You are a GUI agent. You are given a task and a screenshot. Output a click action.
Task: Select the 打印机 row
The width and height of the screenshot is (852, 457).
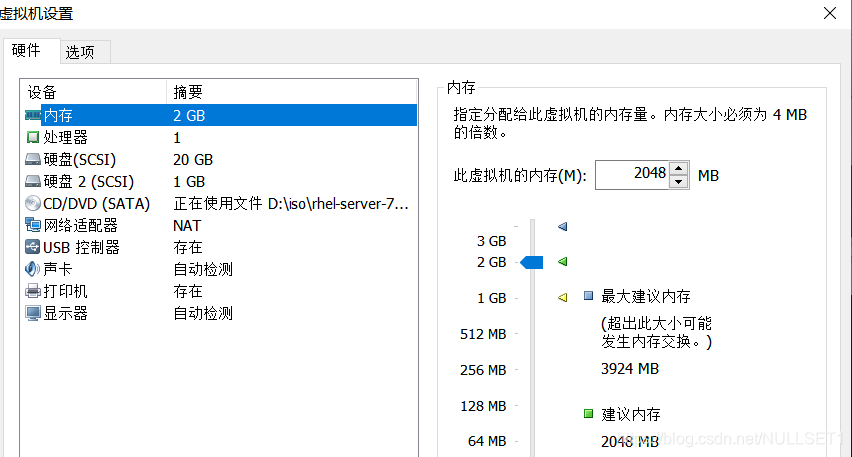pyautogui.click(x=219, y=291)
